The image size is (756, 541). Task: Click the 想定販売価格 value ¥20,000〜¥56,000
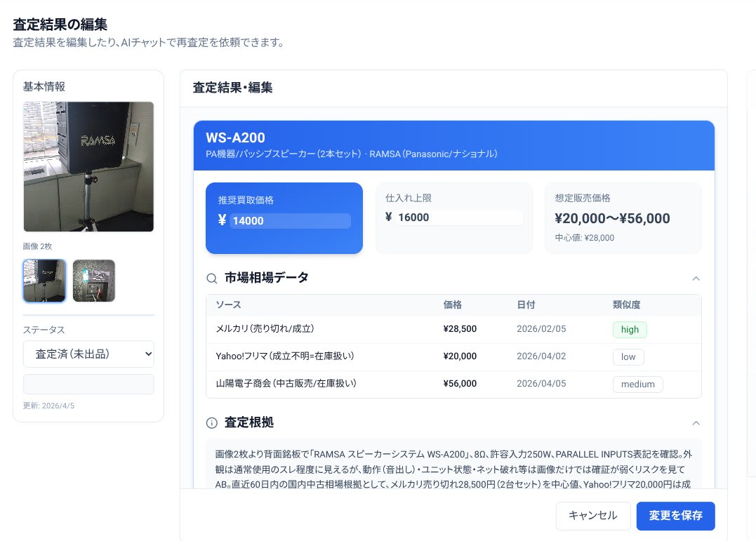coord(612,218)
